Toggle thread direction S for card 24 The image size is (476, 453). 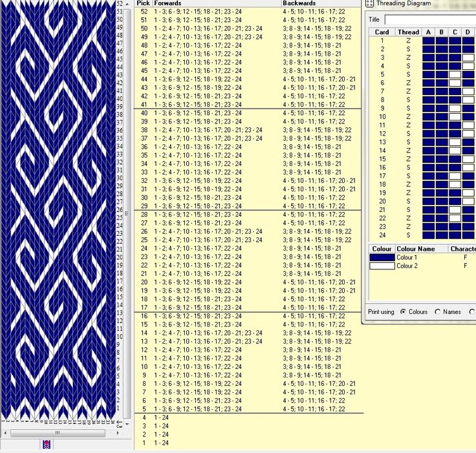click(408, 235)
